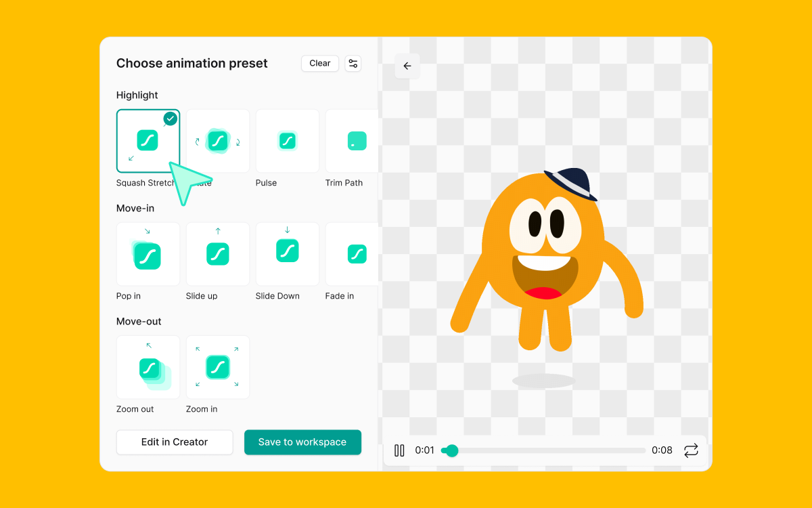Click the Clear button
The width and height of the screenshot is (812, 508).
(319, 64)
